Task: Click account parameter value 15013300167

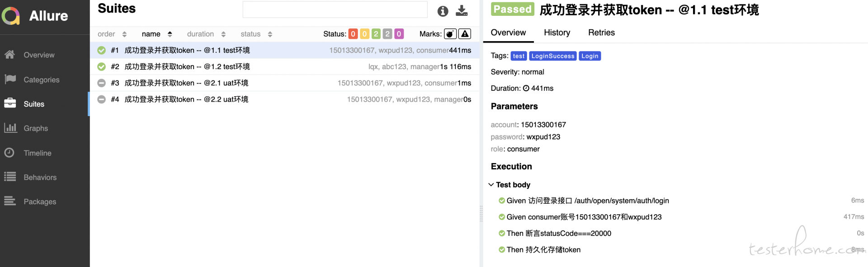Action: coord(543,125)
